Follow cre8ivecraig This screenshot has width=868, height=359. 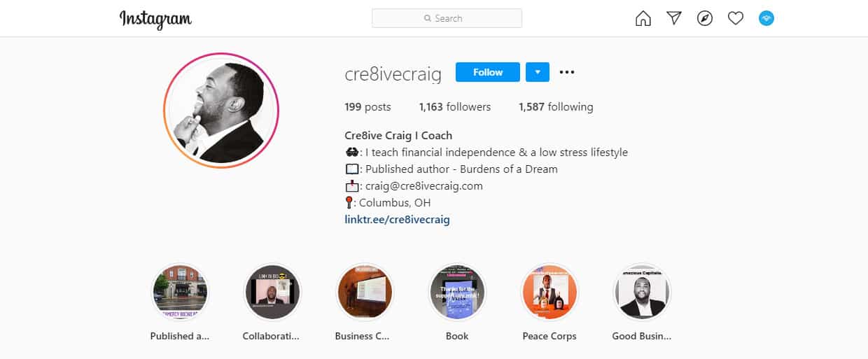click(488, 72)
